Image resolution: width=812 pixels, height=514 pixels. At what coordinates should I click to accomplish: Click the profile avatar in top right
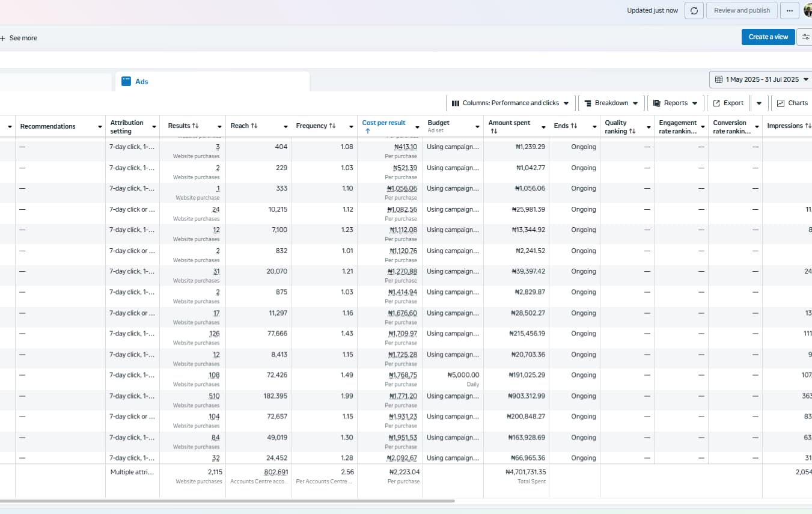pyautogui.click(x=807, y=11)
